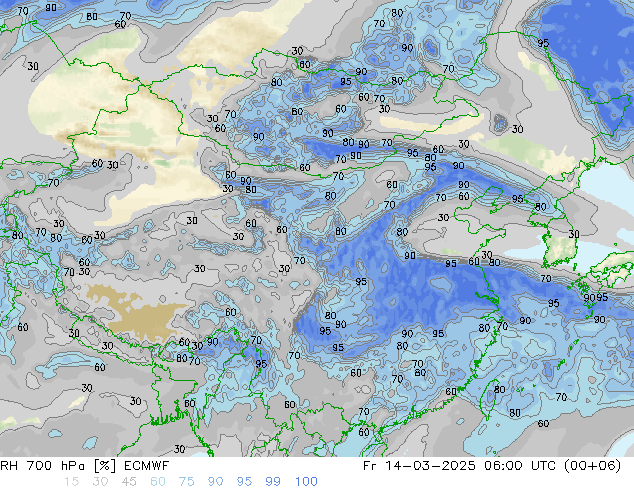The height and width of the screenshot is (490, 634).
Task: Select legend value '99' in the color scale
Action: point(273,482)
